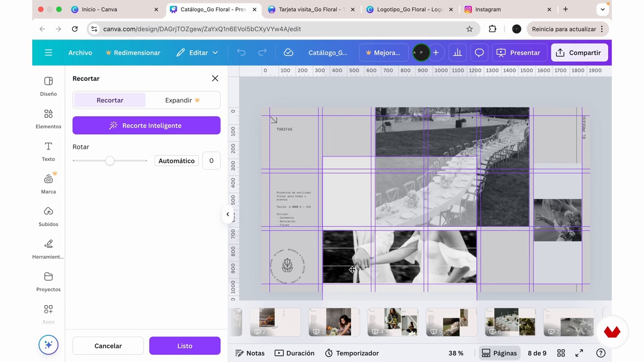
Task: Open the comments speech bubble icon
Action: [x=479, y=53]
